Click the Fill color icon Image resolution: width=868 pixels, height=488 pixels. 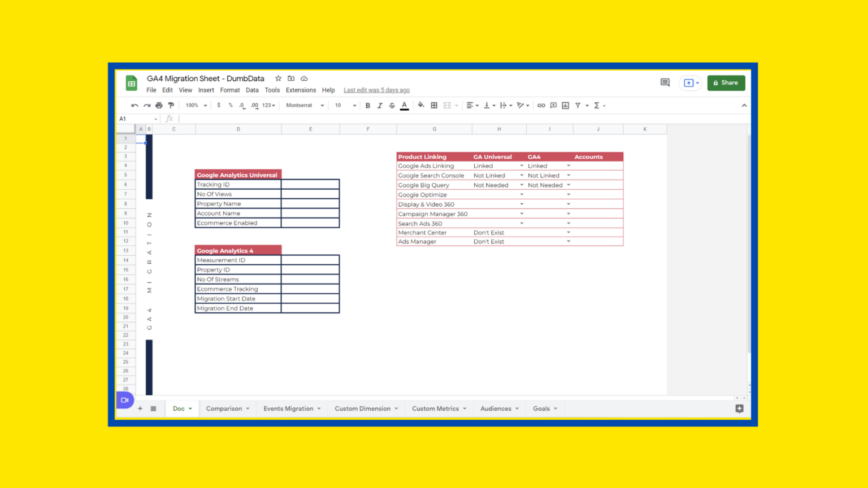pyautogui.click(x=421, y=105)
